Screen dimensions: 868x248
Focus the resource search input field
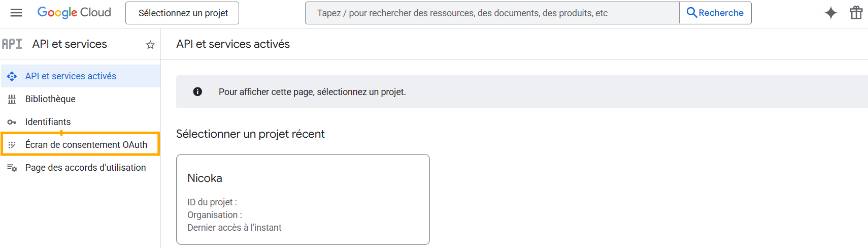point(491,13)
